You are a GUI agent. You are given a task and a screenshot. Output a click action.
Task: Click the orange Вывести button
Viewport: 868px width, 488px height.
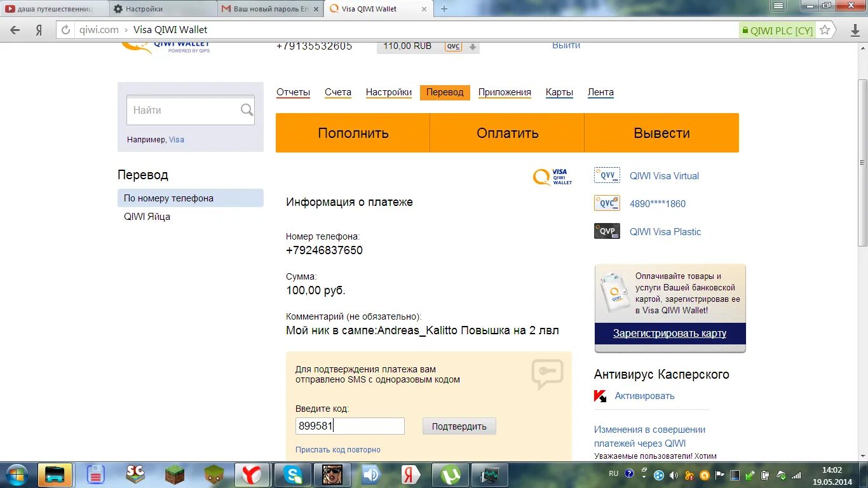point(661,133)
